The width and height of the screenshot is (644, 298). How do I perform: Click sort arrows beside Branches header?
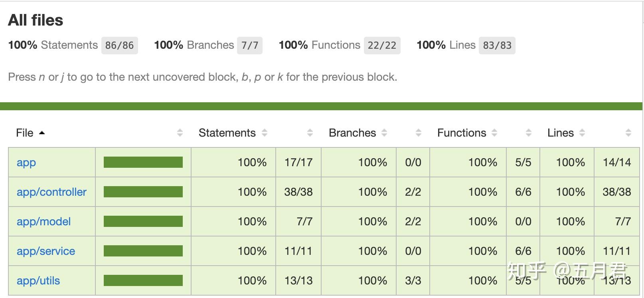pos(384,133)
